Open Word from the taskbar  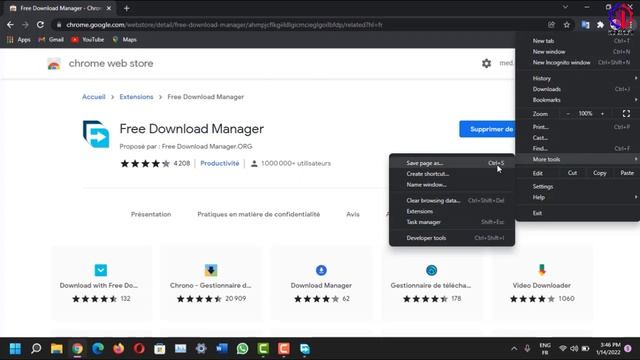click(x=222, y=349)
